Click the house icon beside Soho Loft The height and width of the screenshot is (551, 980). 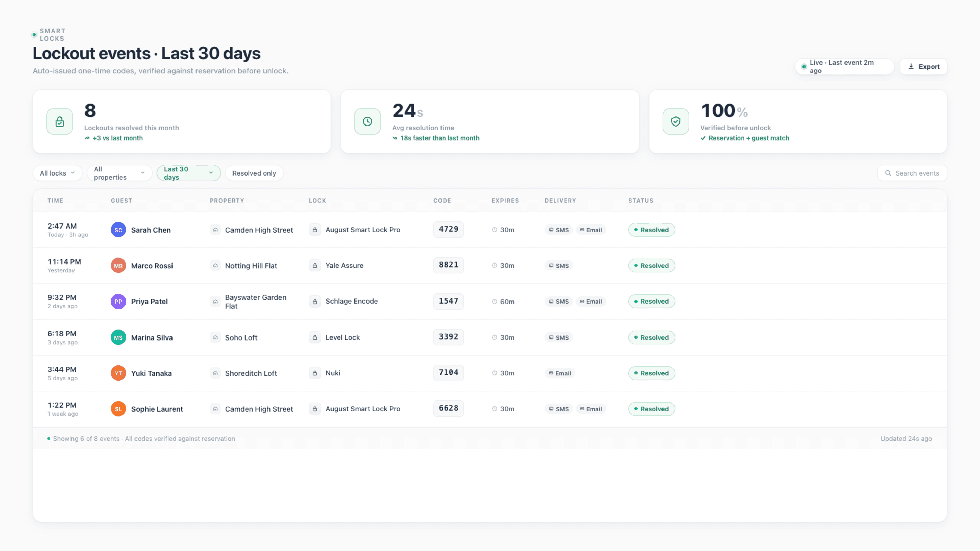(x=215, y=337)
